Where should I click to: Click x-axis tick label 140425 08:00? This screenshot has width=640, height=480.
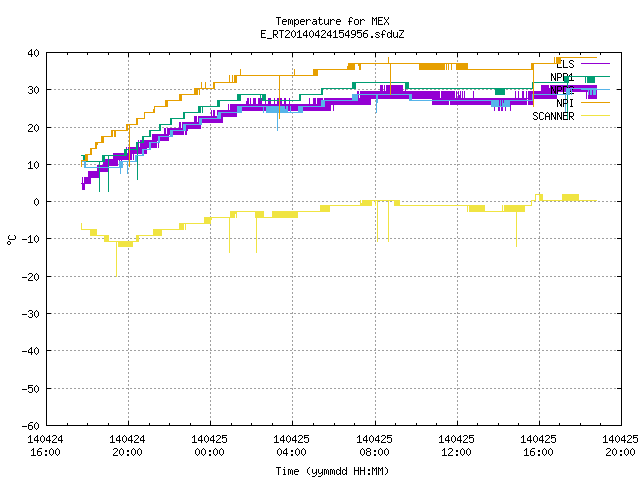374,446
